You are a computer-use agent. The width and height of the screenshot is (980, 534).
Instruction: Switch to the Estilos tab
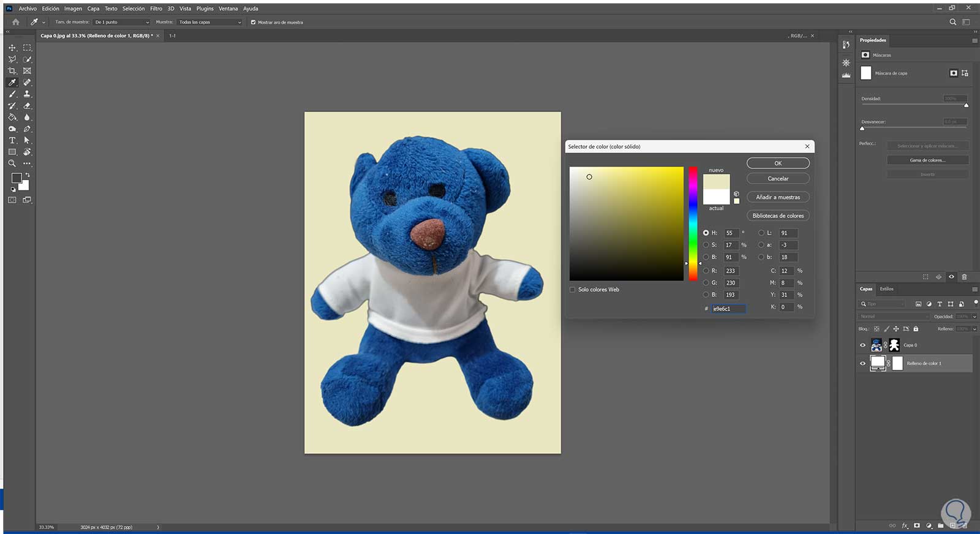point(886,289)
